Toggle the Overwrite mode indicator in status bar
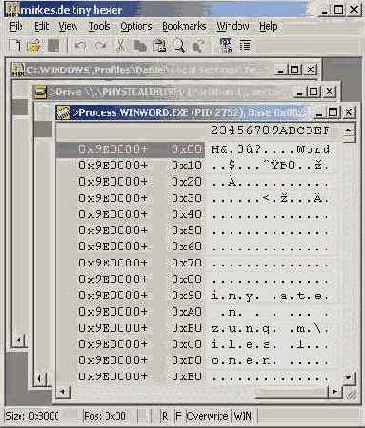Screen dimensions: 365x428 click(207, 416)
